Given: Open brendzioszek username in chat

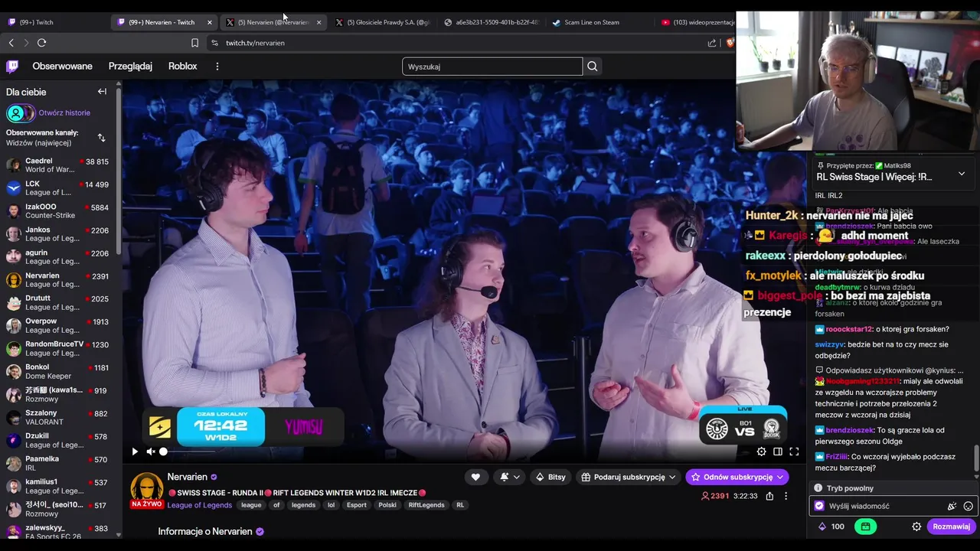Looking at the screenshot, I should [849, 430].
